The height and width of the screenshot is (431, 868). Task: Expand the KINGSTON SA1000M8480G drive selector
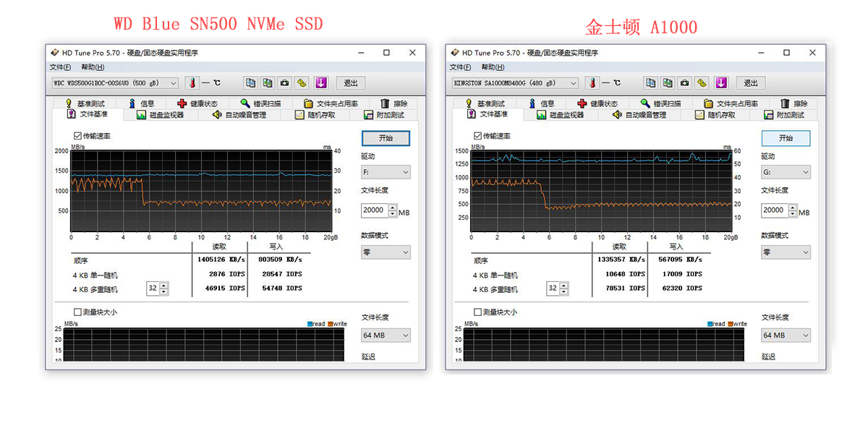[x=574, y=83]
